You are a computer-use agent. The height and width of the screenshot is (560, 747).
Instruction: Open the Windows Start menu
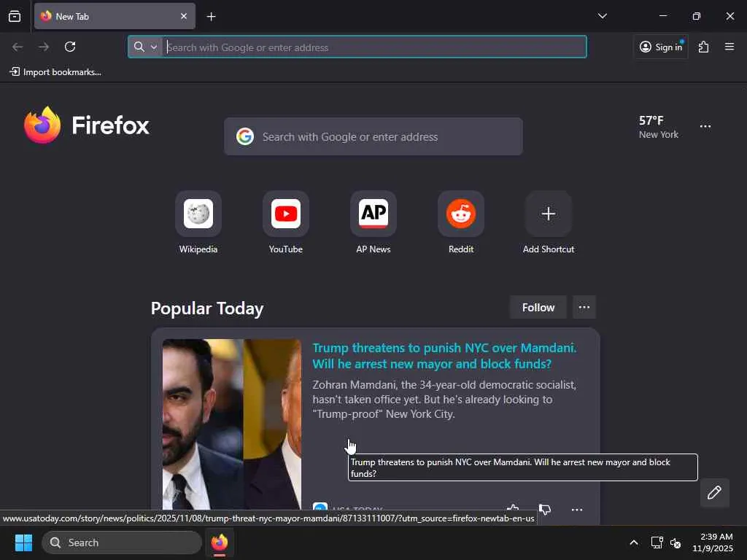pyautogui.click(x=23, y=542)
